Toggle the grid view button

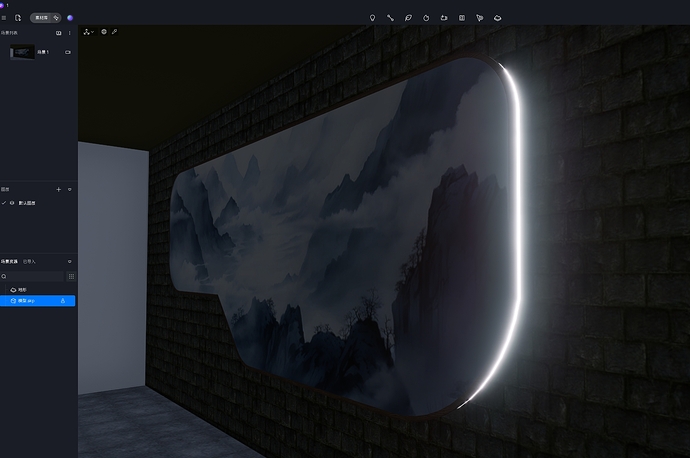pos(71,276)
